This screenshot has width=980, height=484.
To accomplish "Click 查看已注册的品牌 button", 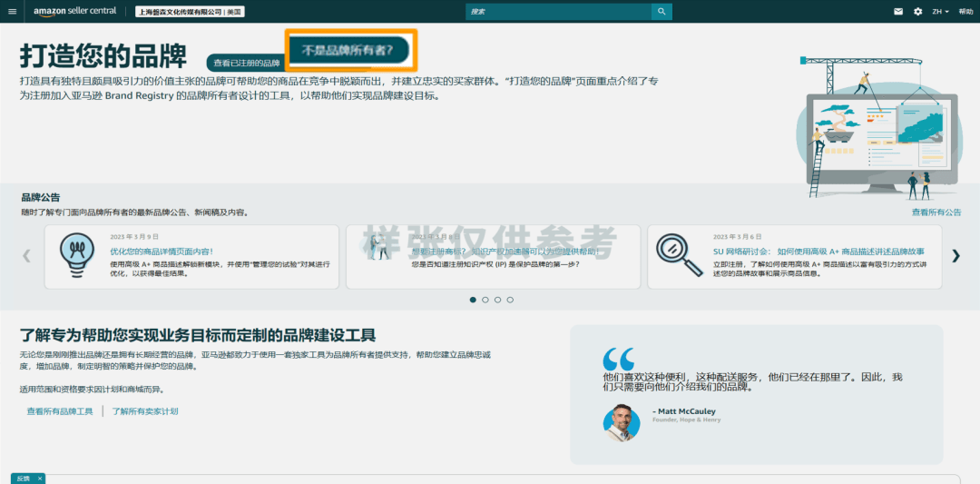I will pyautogui.click(x=246, y=63).
